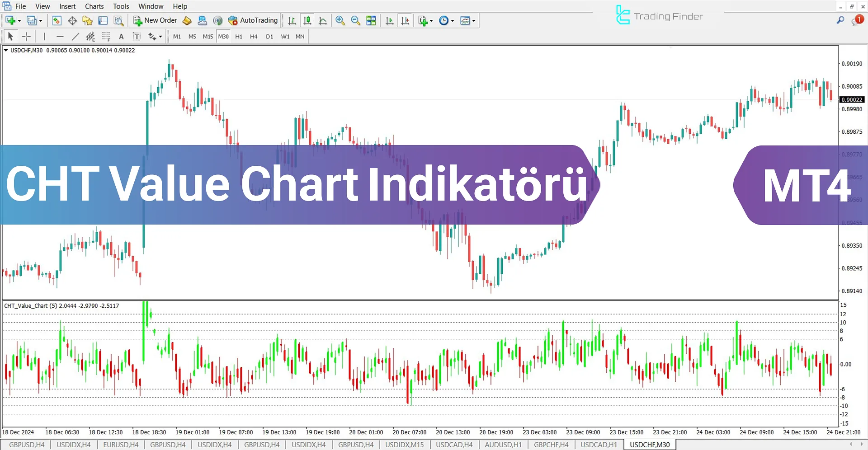
Task: Draw a horizontal line on the chart
Action: 60,37
